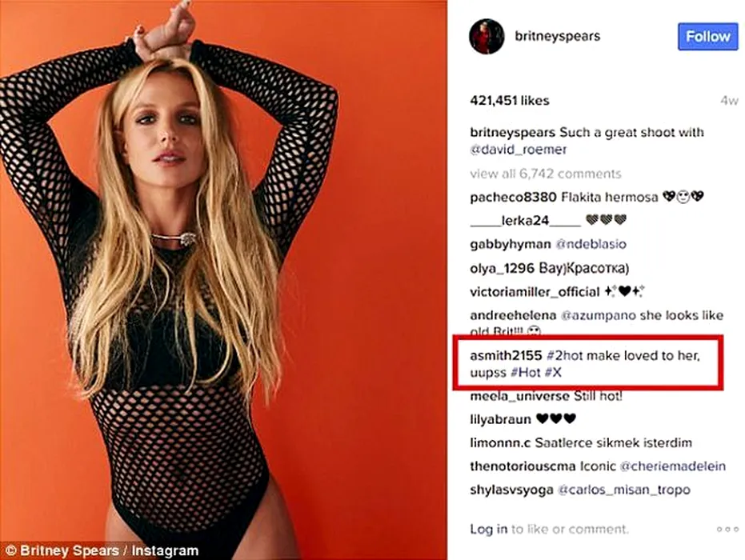View all 6,742 comments
This screenshot has height=560, width=745.
[546, 174]
